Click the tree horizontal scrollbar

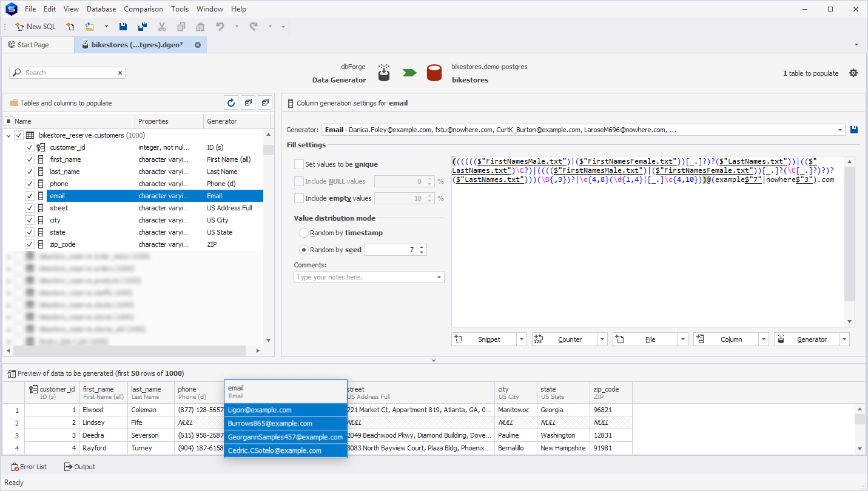pyautogui.click(x=129, y=350)
